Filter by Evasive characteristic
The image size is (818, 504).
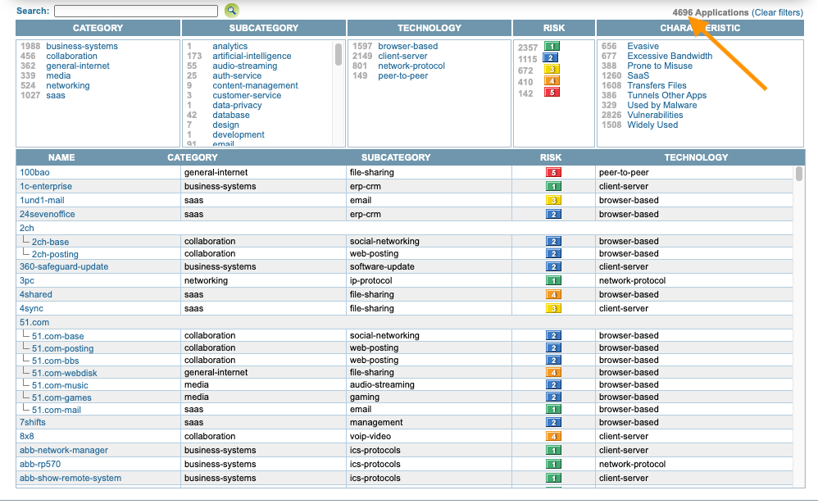tap(643, 46)
